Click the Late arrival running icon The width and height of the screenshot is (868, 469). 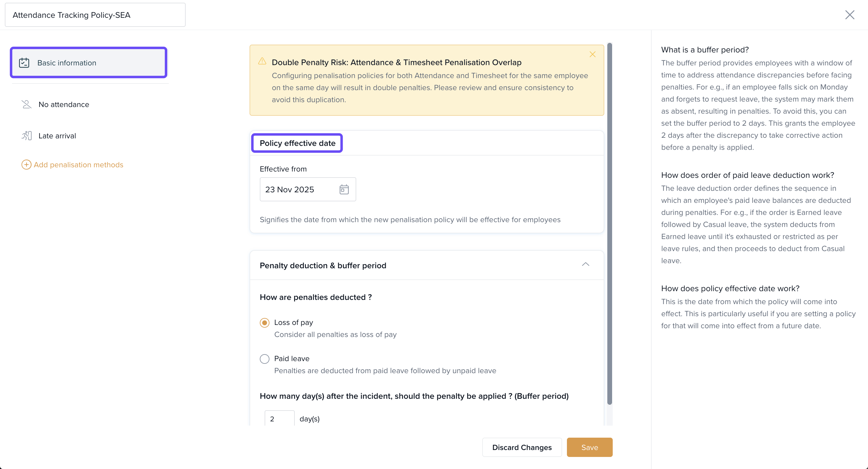pos(27,136)
